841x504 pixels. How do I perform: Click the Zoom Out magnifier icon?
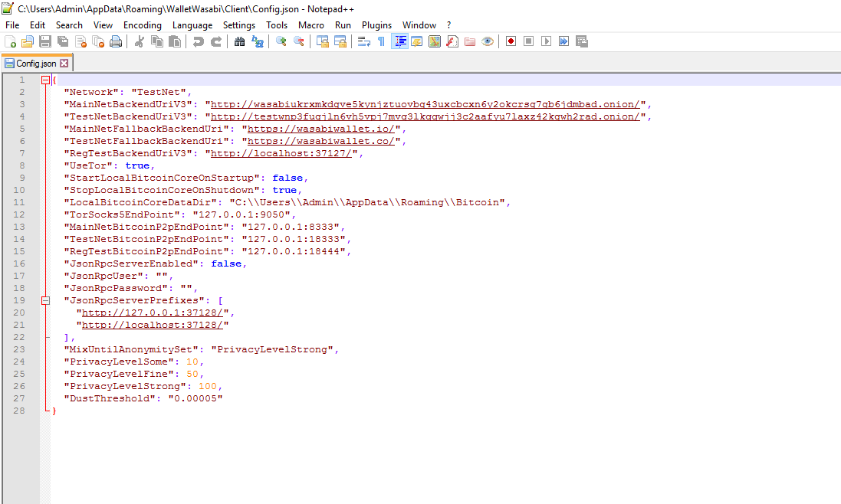click(x=299, y=42)
